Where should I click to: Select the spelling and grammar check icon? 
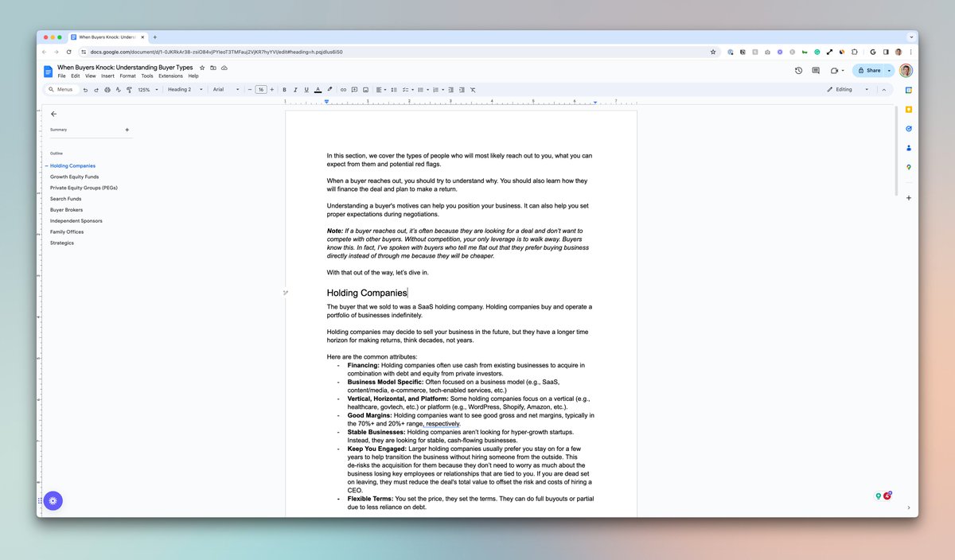point(119,89)
